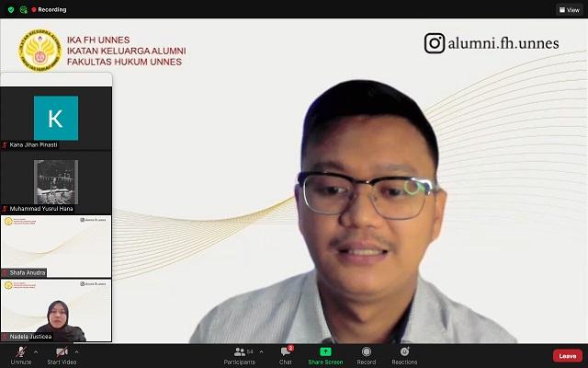
Task: Open the Participants panel
Action: pos(239,352)
